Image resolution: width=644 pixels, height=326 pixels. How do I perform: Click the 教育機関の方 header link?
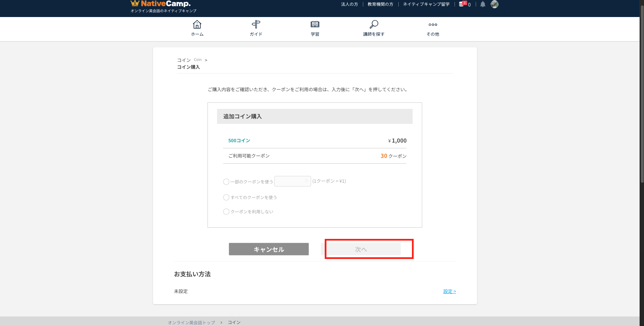pos(380,4)
